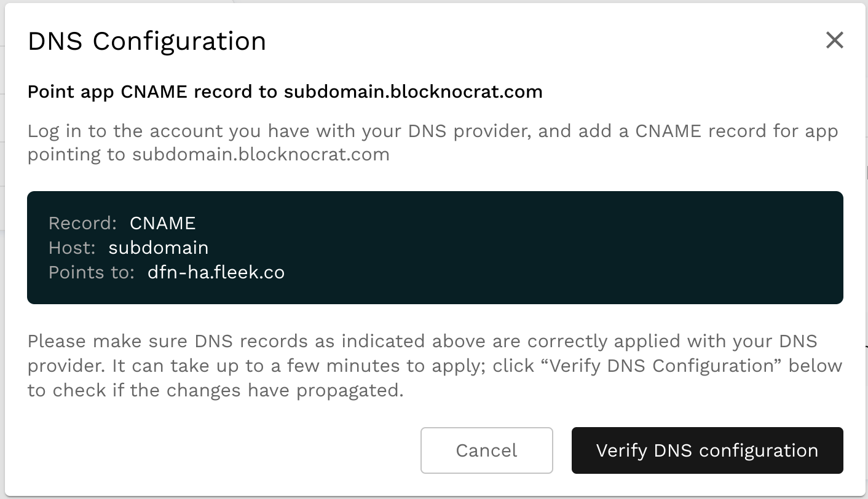The image size is (868, 499).
Task: Click the Points to: label
Action: [x=91, y=272]
